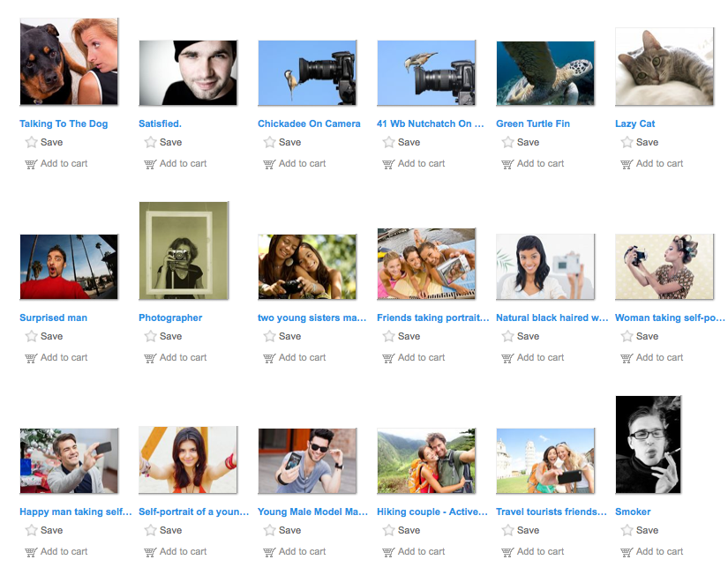Click the cart icon under Chickadee On Camera
Image resolution: width=728 pixels, height=575 pixels.
click(x=270, y=164)
